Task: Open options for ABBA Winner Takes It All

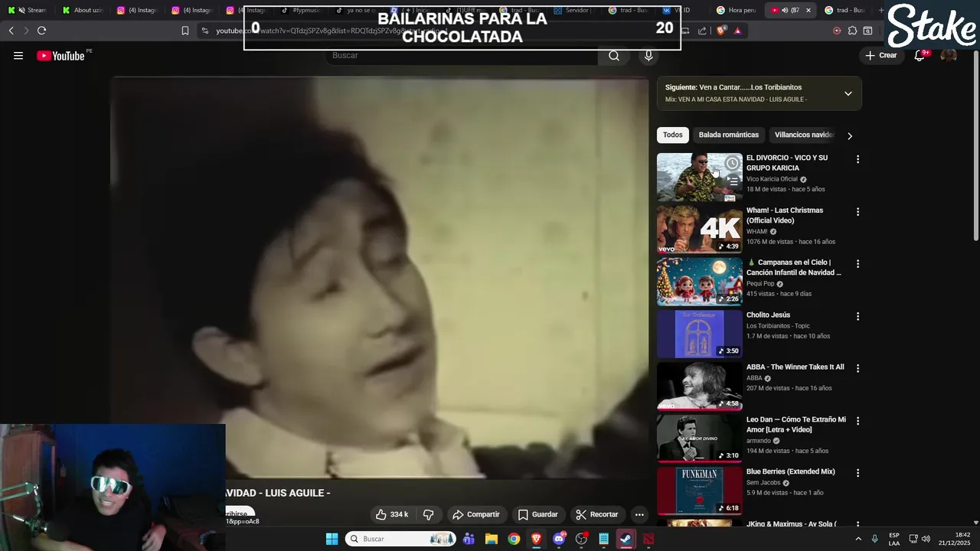Action: [x=857, y=368]
